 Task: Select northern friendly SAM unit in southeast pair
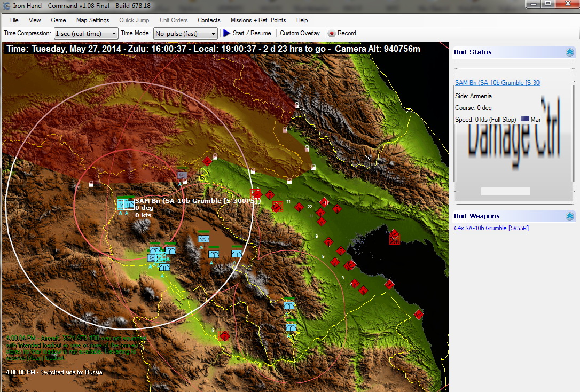(289, 305)
